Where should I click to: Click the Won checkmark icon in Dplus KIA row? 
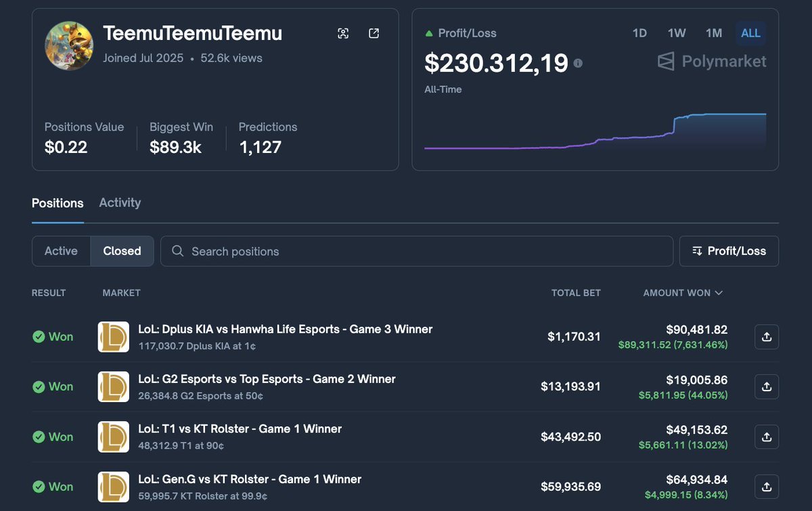(39, 336)
